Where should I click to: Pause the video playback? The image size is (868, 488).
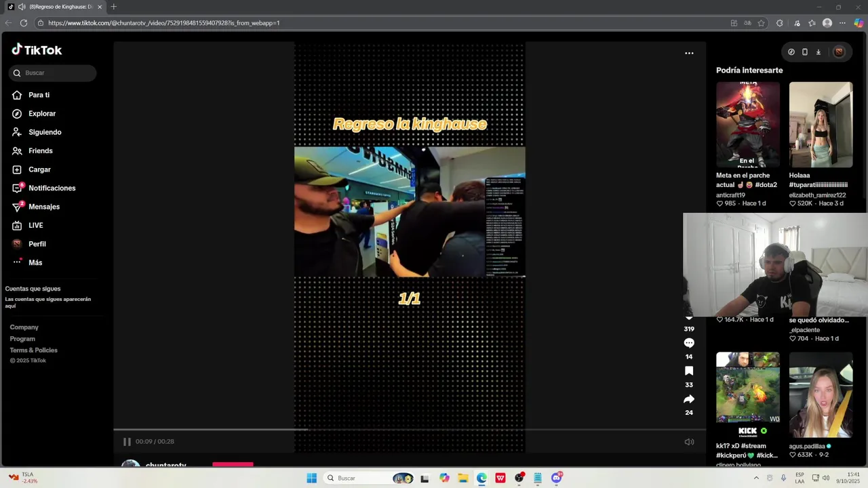(x=127, y=441)
